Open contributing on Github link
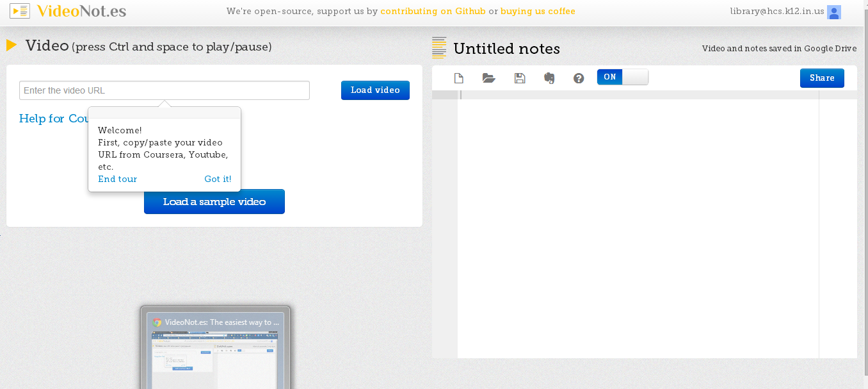The width and height of the screenshot is (868, 389). 433,12
